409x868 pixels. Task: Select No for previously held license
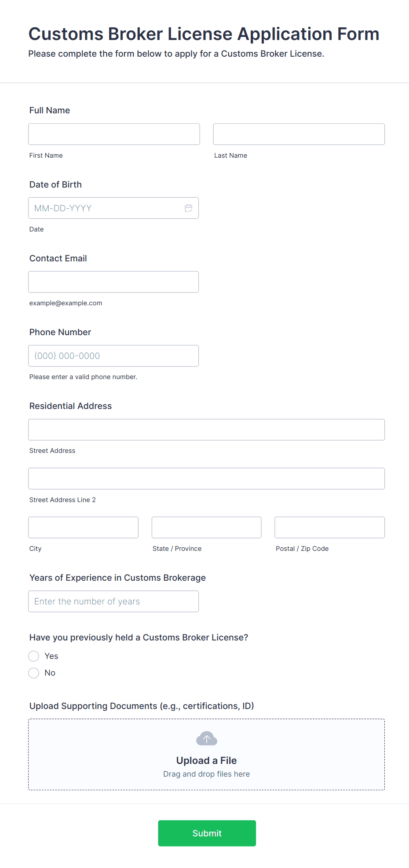point(34,673)
